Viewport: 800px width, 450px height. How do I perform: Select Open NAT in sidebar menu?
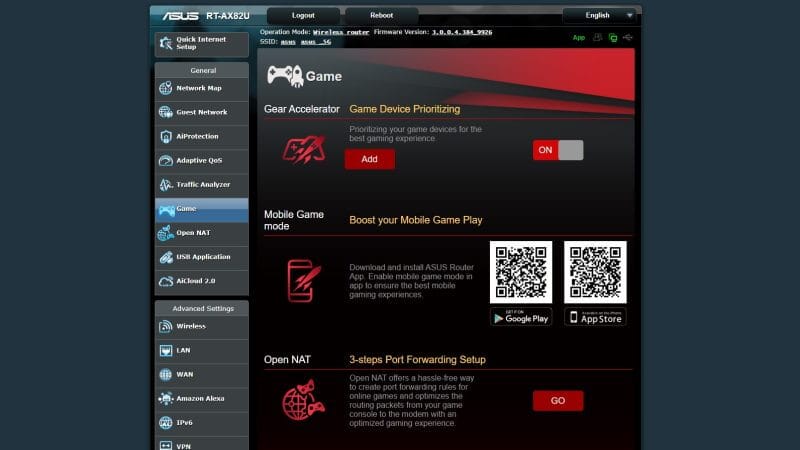200,233
